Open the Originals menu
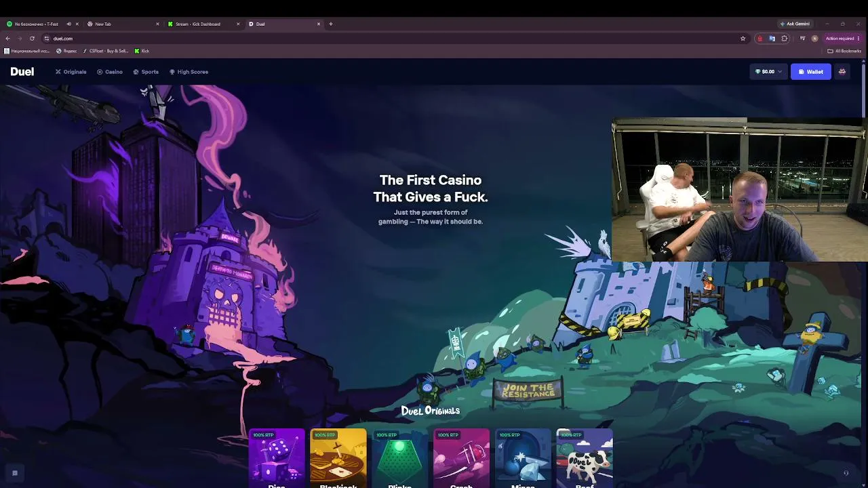Image resolution: width=868 pixels, height=488 pixels. coord(71,72)
